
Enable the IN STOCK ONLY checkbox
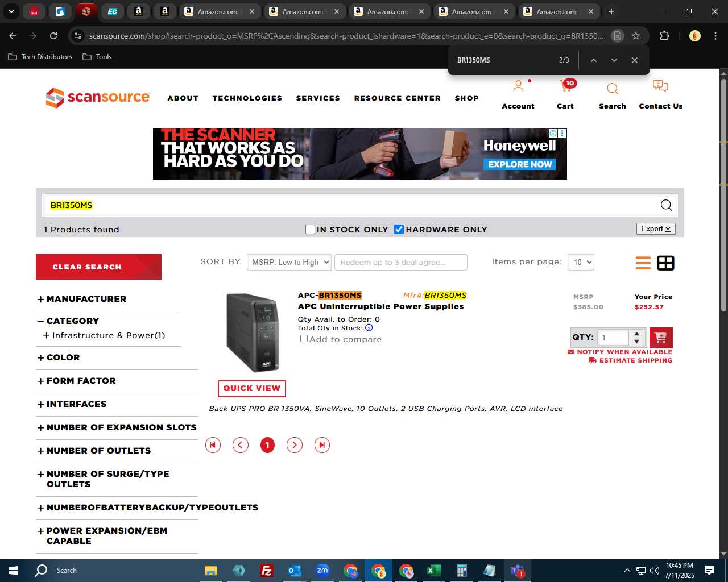click(x=310, y=229)
